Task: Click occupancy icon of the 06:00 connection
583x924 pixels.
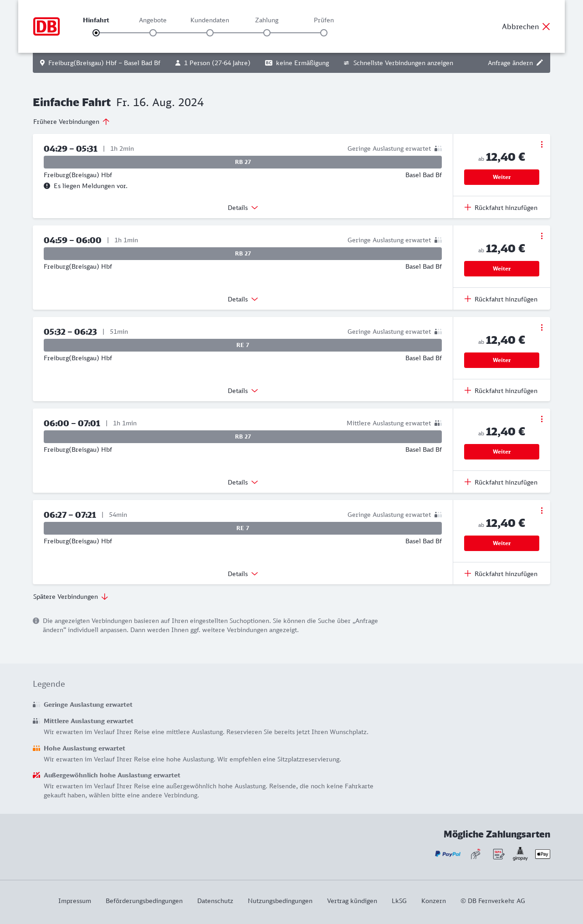Action: pos(438,423)
